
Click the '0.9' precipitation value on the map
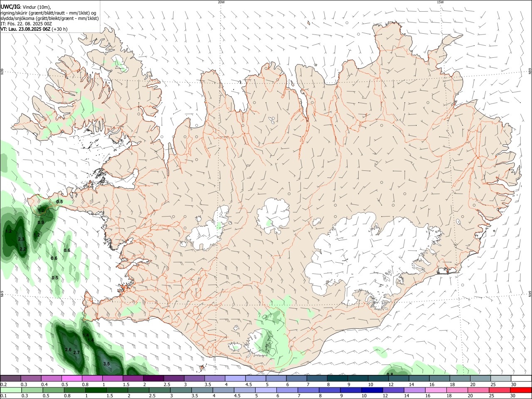41,222
